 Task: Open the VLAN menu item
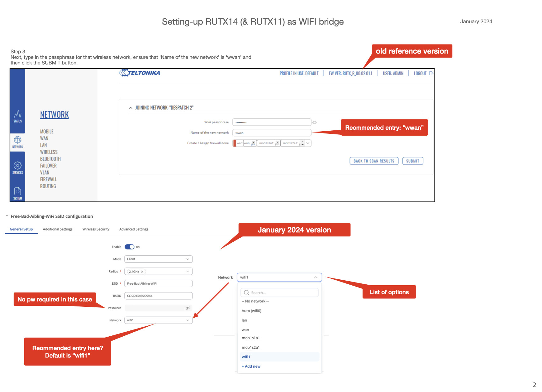click(x=45, y=173)
